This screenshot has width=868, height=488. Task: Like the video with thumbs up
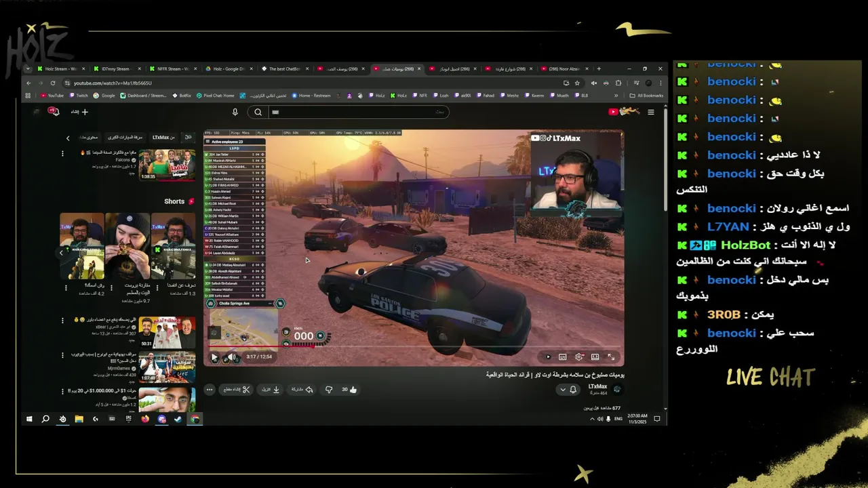point(349,390)
